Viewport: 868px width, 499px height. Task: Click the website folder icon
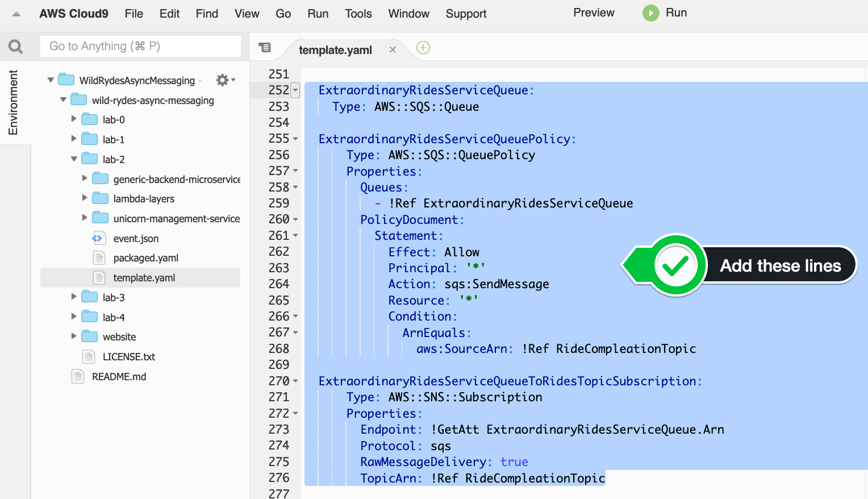(x=90, y=336)
